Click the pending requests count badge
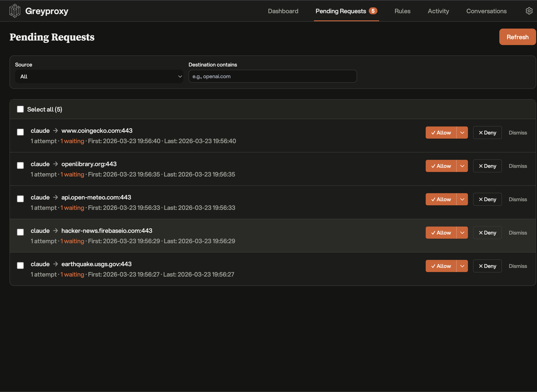Screen dimensions: 537x392 coord(373,11)
